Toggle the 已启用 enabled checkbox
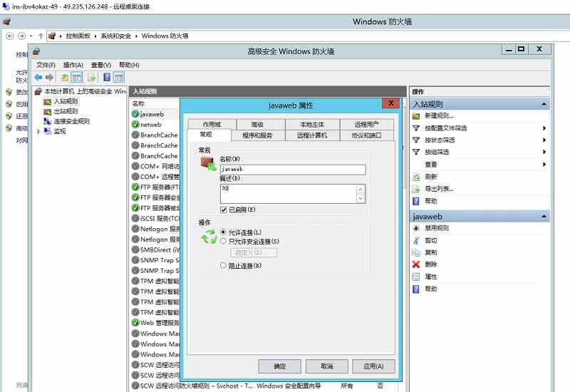The image size is (570, 392). (x=224, y=210)
